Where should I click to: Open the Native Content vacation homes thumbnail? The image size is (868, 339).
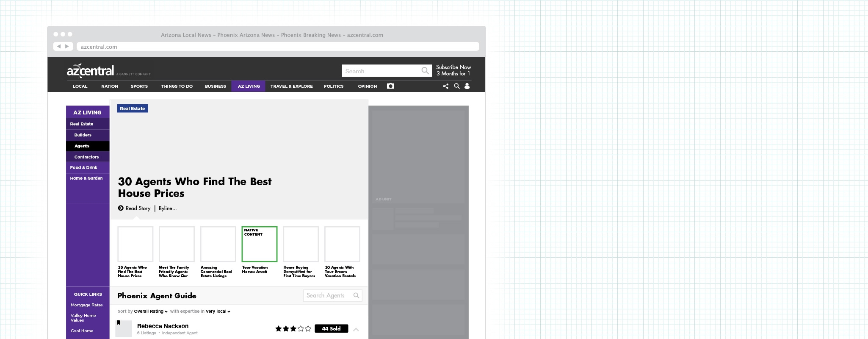pyautogui.click(x=260, y=244)
